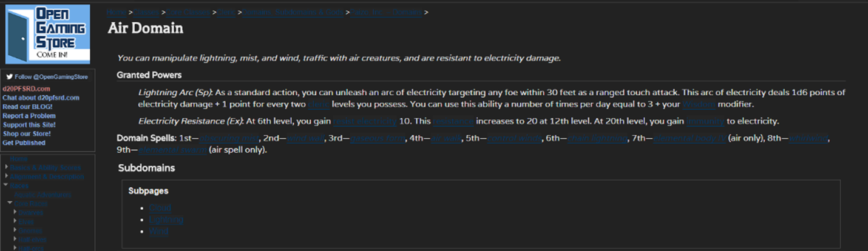Open Cleric breadcrumb link
This screenshot has width=868, height=251.
click(x=226, y=12)
